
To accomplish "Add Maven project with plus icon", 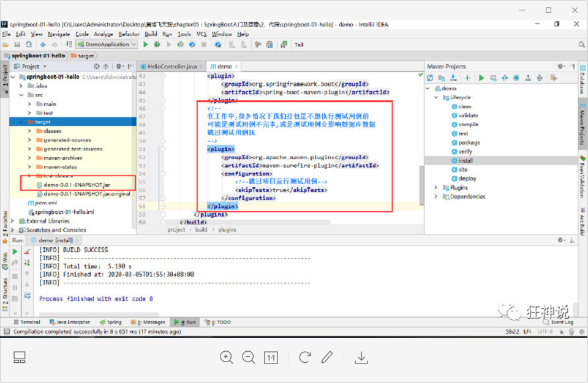I will (467, 78).
